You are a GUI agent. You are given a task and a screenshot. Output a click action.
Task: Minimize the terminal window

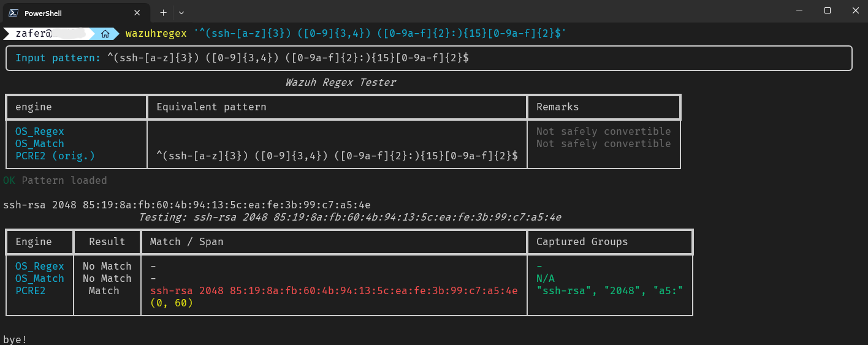799,10
